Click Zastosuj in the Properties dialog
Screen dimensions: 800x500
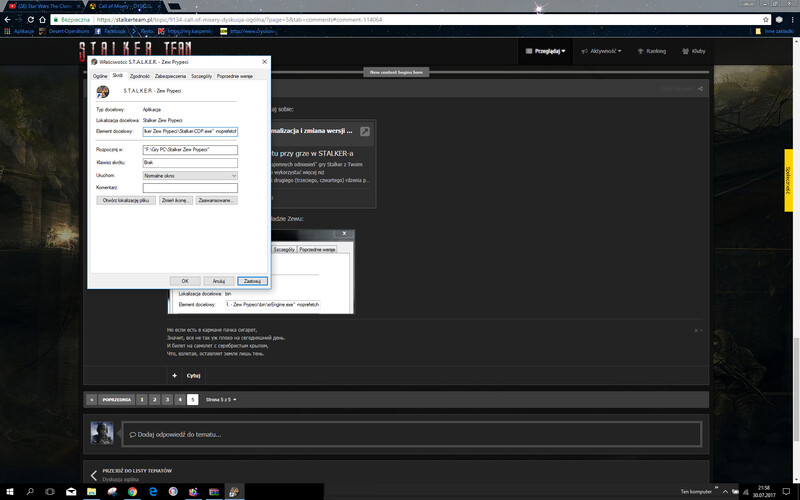point(253,281)
